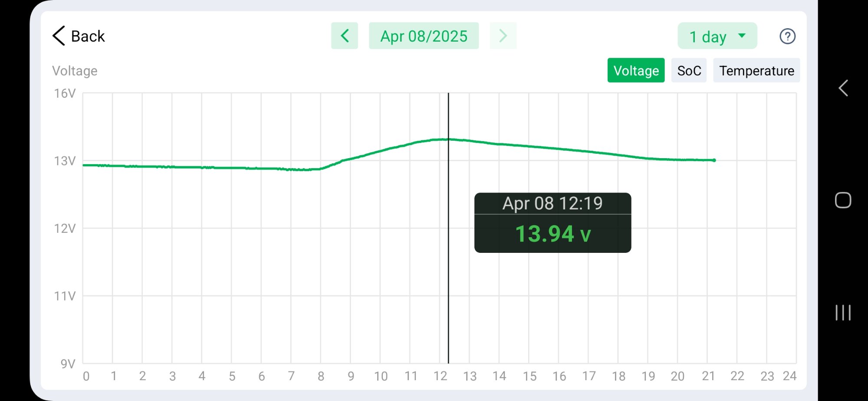
Task: Switch chart to Temperature view
Action: tap(756, 70)
